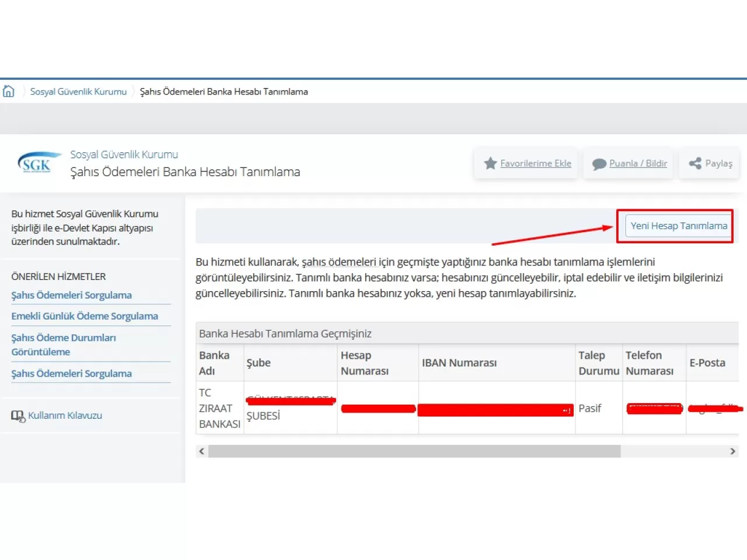Click the Talep Durumu column header

tap(598, 363)
